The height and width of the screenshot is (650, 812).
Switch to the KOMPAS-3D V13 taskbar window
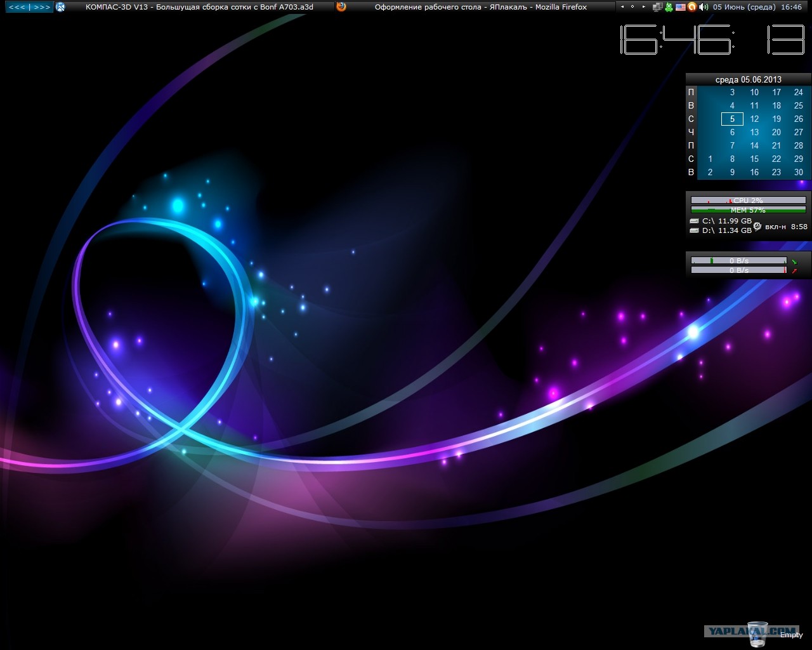pos(199,7)
